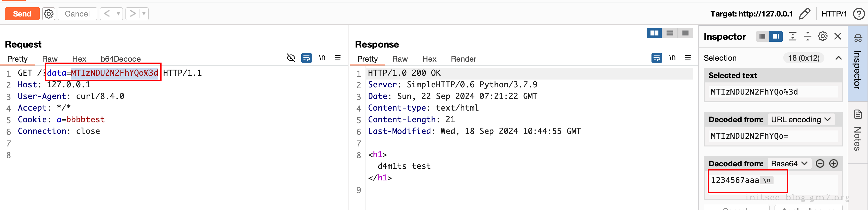
Task: Open the URL encoding dropdown
Action: pyautogui.click(x=800, y=120)
